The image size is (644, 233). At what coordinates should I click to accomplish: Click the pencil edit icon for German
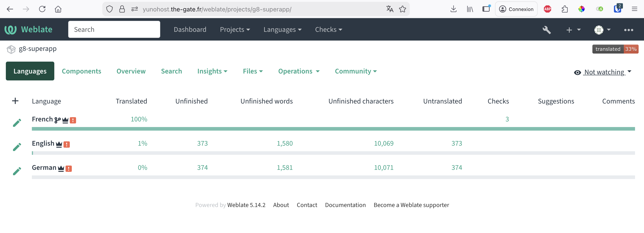[17, 171]
